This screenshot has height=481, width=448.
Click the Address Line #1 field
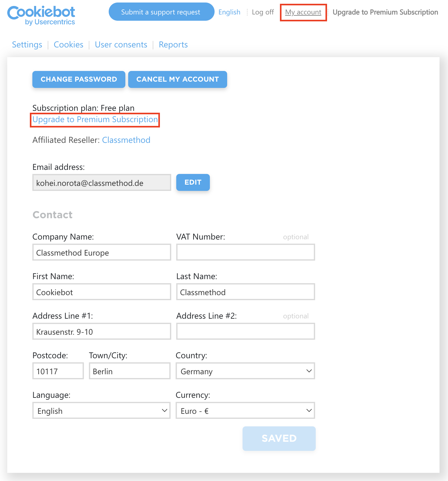pyautogui.click(x=102, y=331)
